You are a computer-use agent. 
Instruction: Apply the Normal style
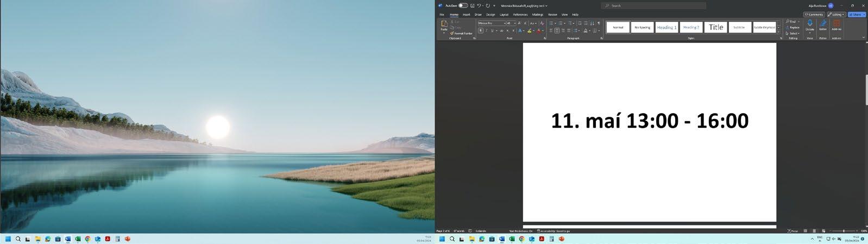(618, 27)
